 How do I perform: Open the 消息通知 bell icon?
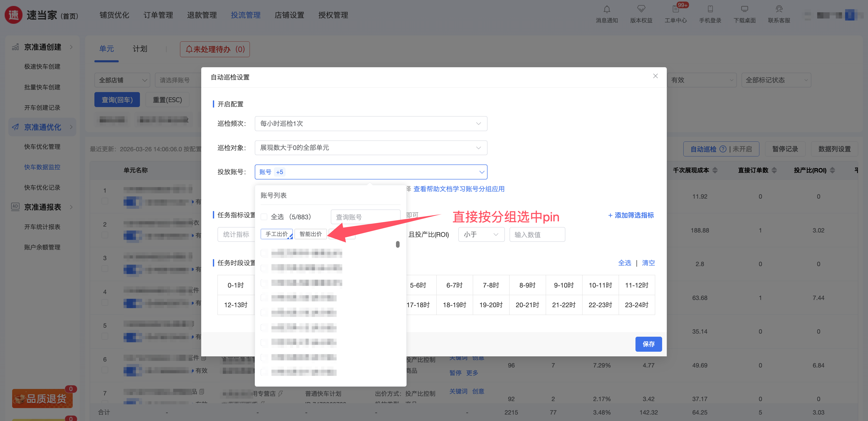point(607,9)
